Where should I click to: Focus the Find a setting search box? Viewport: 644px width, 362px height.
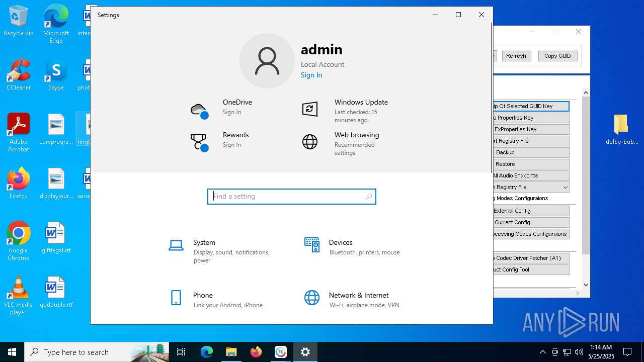[292, 197]
